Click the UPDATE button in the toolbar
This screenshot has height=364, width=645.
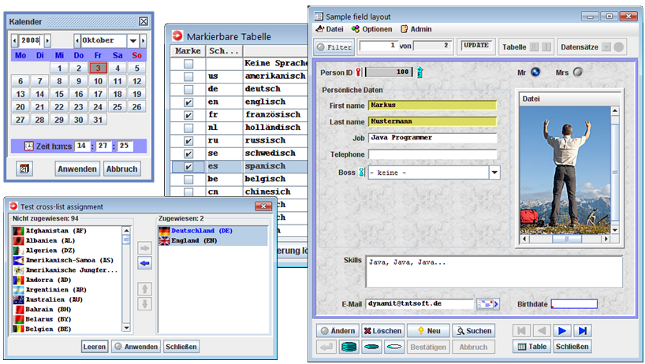coord(476,46)
